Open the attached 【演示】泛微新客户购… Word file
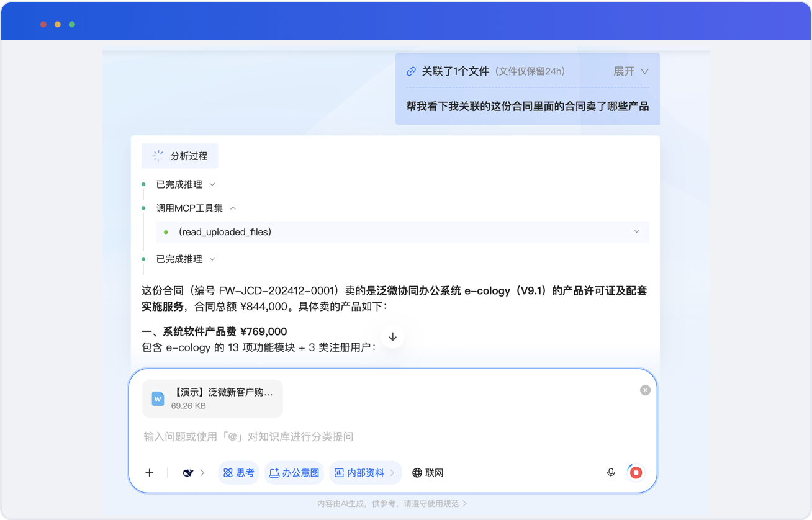The image size is (812, 520). 212,398
